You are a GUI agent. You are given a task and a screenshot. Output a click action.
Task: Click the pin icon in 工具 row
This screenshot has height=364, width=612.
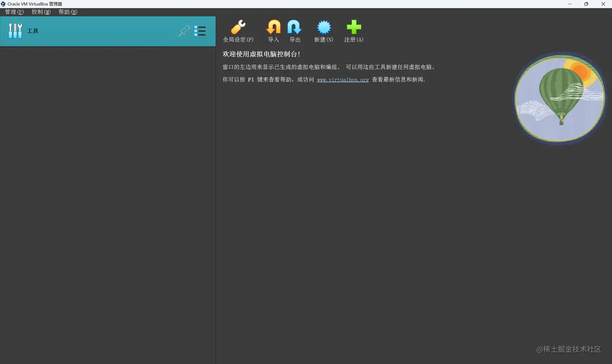click(184, 31)
